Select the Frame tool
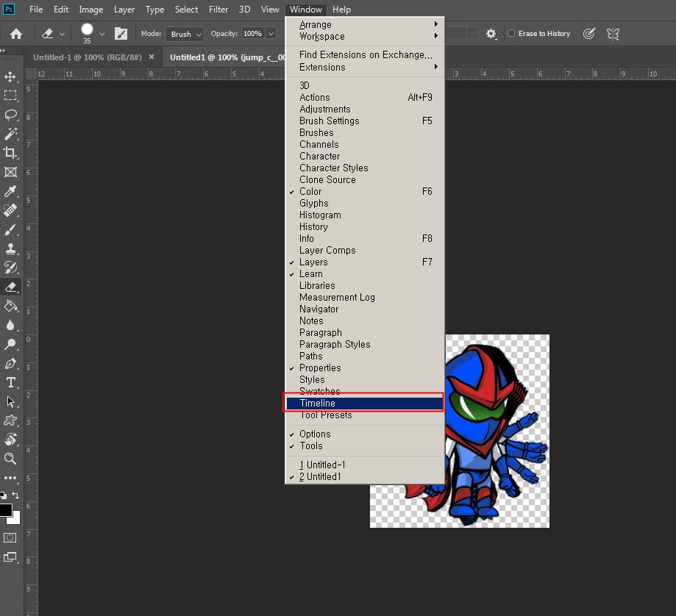 coord(10,172)
